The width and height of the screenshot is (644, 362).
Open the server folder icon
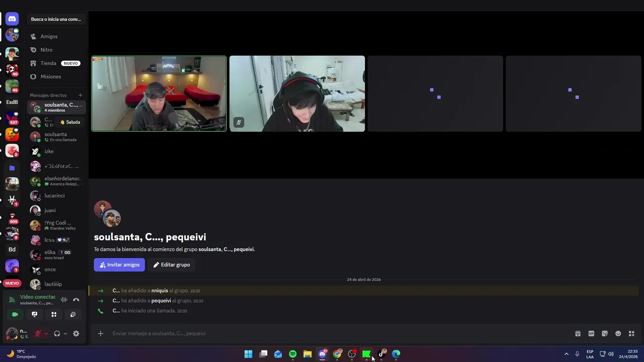12,168
